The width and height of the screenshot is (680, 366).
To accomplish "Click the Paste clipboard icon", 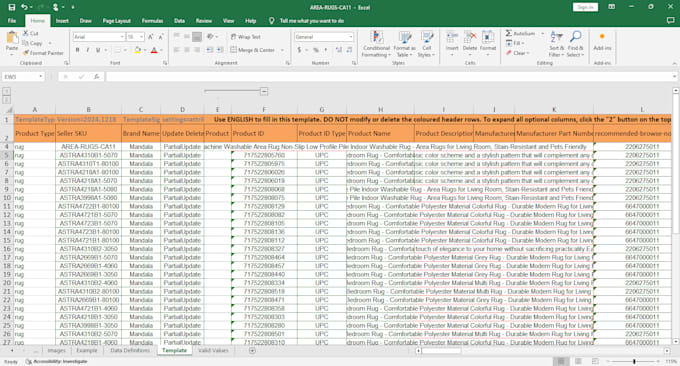I will pos(12,38).
